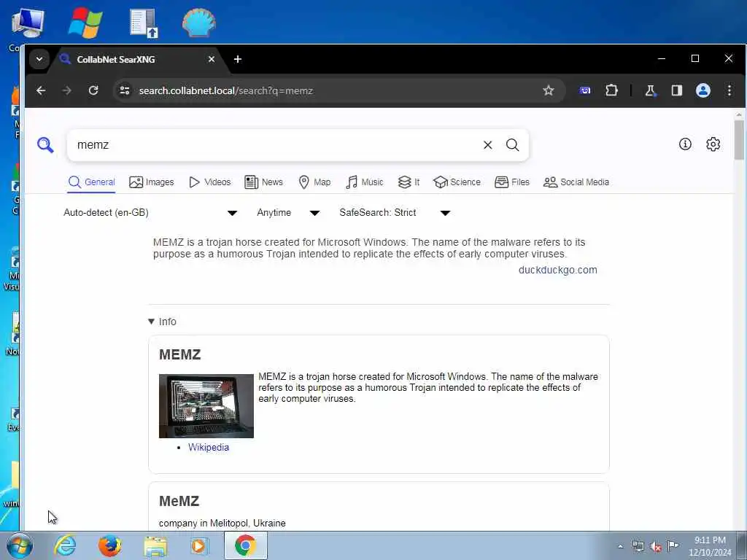Click the MeMZ company heading
This screenshot has height=560, width=747.
point(179,501)
